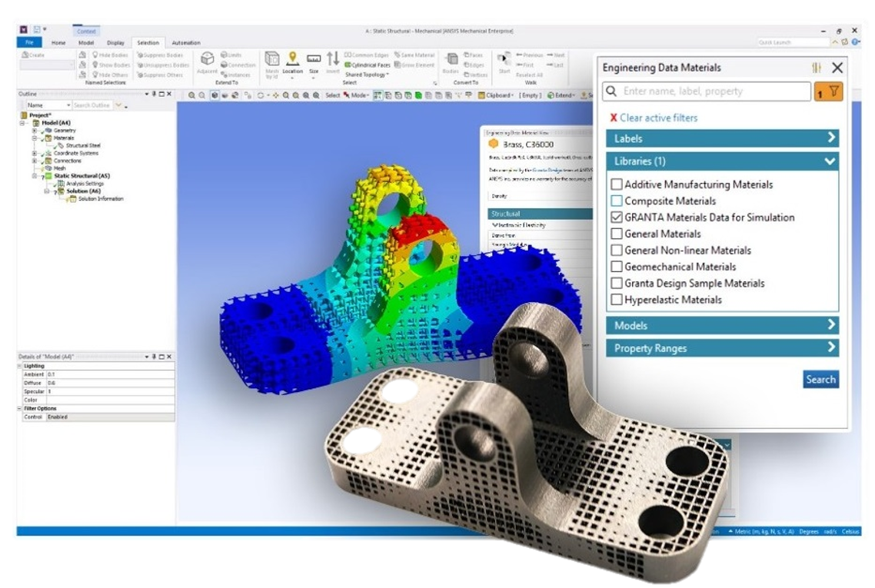The height and width of the screenshot is (588, 875).
Task: Click the Next walk button
Action: point(556,55)
